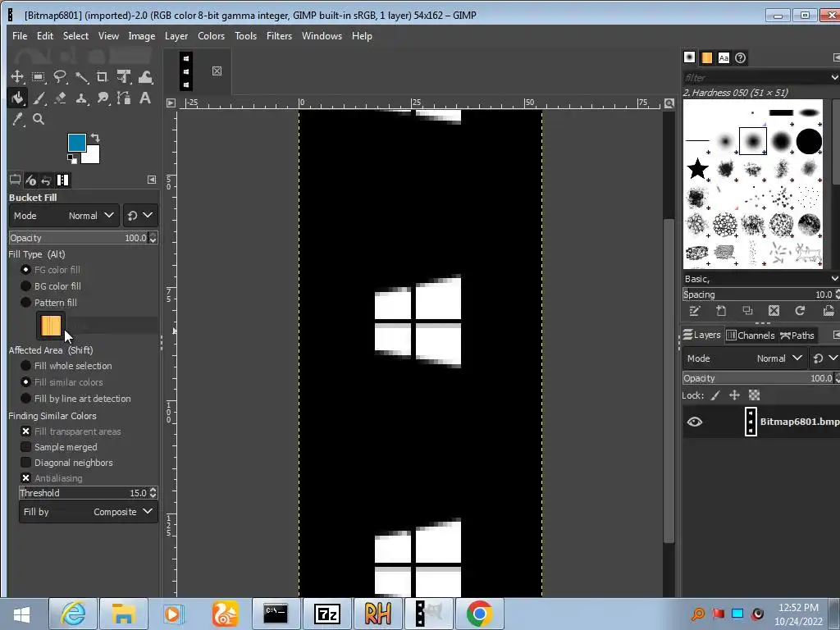Open the Brushes tab
The width and height of the screenshot is (840, 630).
(689, 57)
